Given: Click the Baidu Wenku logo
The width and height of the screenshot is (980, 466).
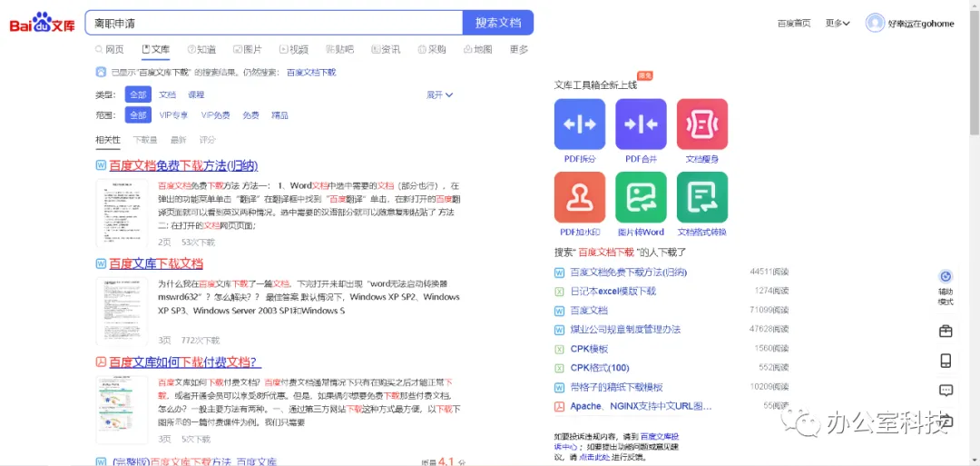Looking at the screenshot, I should [43, 23].
